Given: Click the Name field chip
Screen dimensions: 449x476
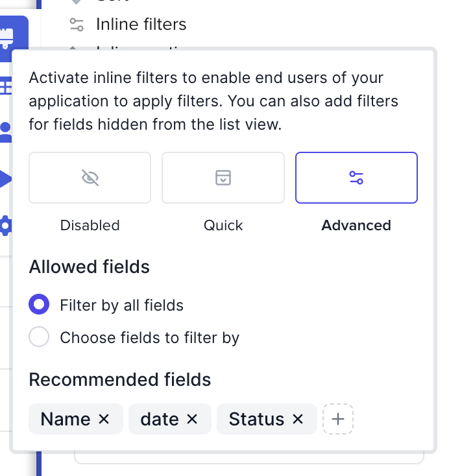Looking at the screenshot, I should tap(65, 420).
